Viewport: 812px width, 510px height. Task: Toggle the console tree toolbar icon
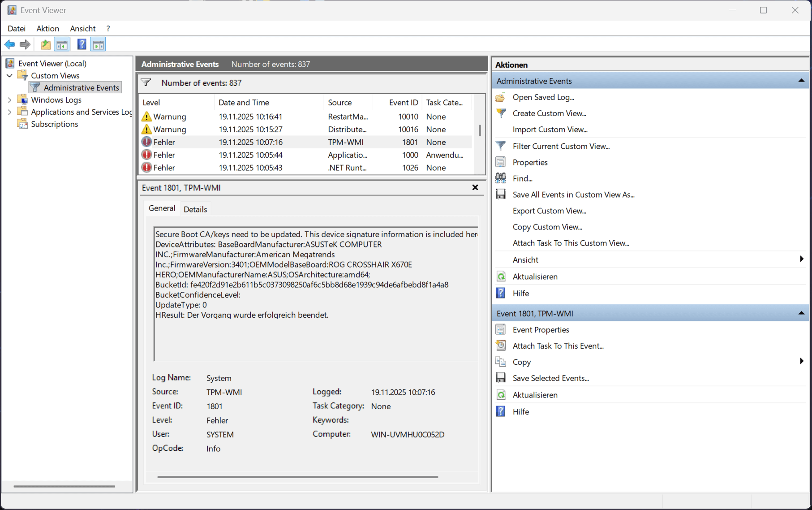pos(62,44)
